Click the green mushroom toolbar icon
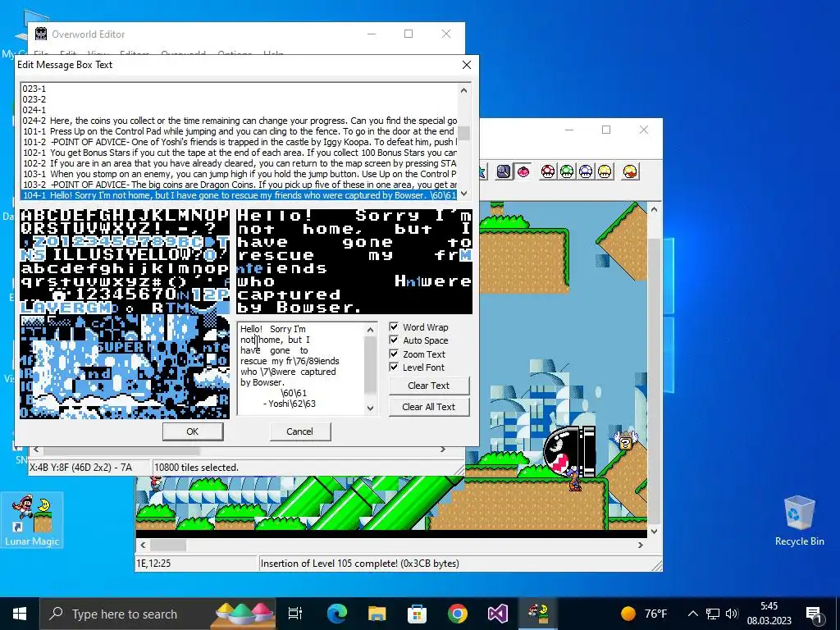The image size is (840, 630). point(567,171)
